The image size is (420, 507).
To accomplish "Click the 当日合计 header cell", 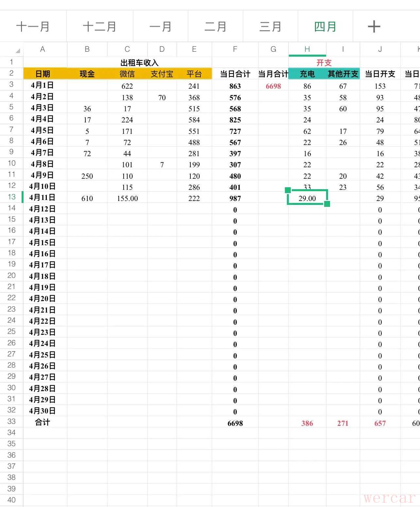I will [235, 74].
